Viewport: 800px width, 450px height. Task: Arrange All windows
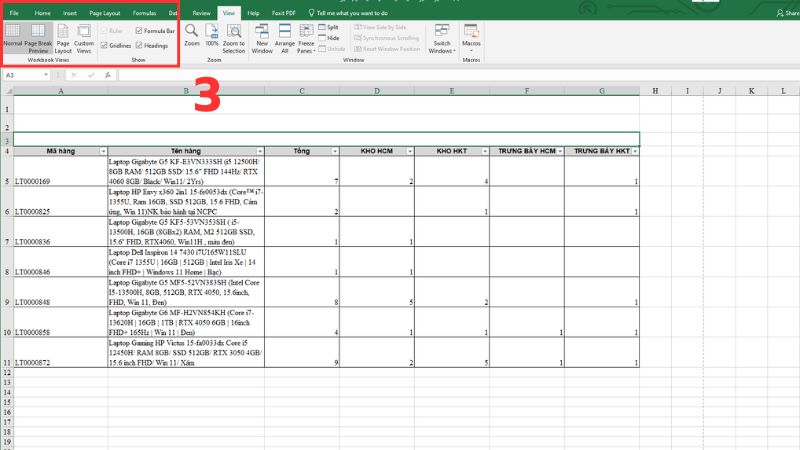click(285, 38)
